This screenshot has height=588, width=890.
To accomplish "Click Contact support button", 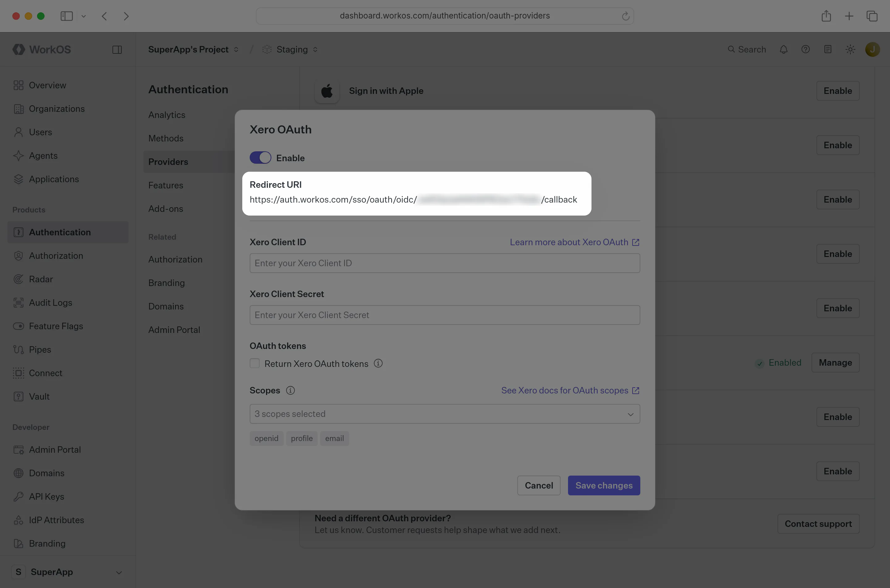I will pyautogui.click(x=818, y=524).
